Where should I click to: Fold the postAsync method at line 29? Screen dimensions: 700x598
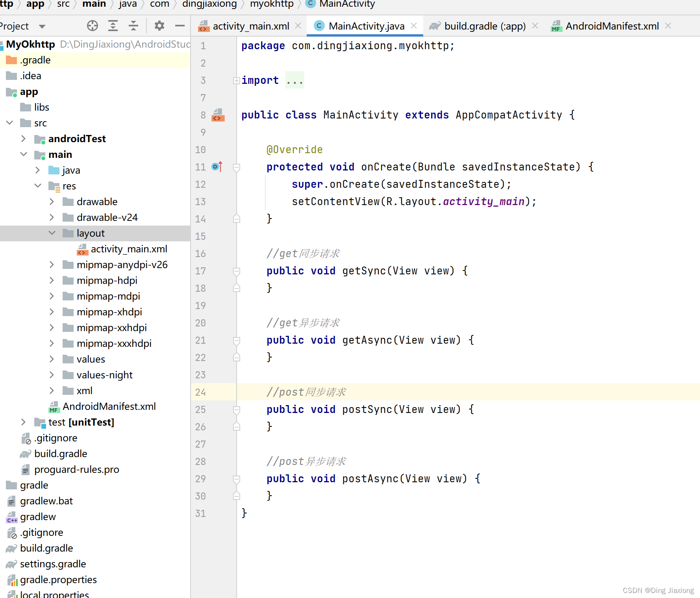click(x=237, y=480)
